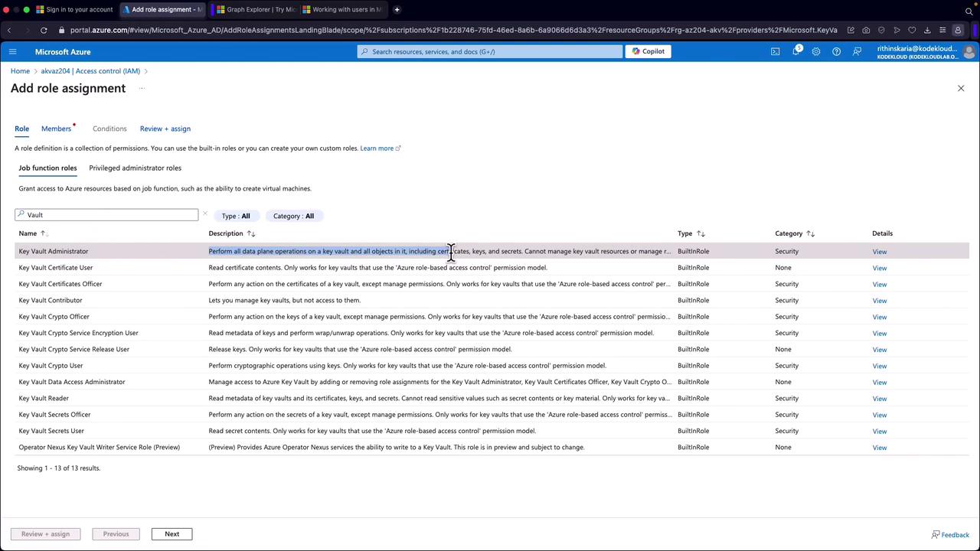The width and height of the screenshot is (980, 551).
Task: Click the Next button
Action: click(171, 534)
